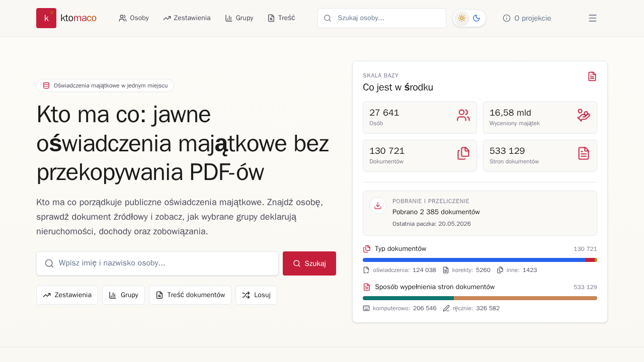
Task: Open the Treść dokumentów shortcut button
Action: [190, 295]
